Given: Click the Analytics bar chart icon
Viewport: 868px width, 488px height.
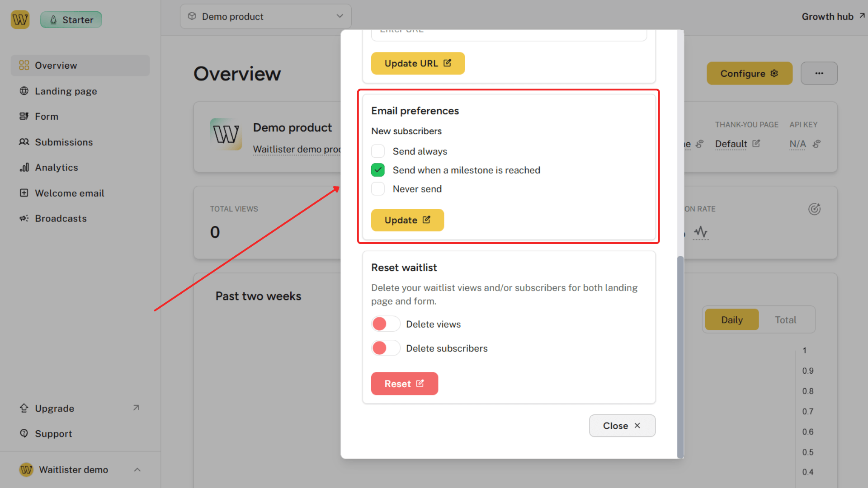Looking at the screenshot, I should tap(24, 168).
